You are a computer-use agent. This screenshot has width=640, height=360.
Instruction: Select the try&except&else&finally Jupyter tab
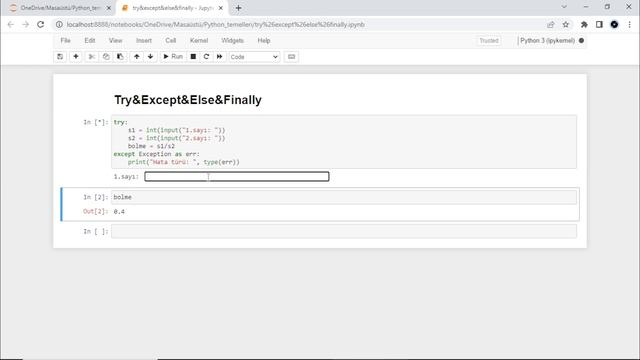(x=173, y=8)
